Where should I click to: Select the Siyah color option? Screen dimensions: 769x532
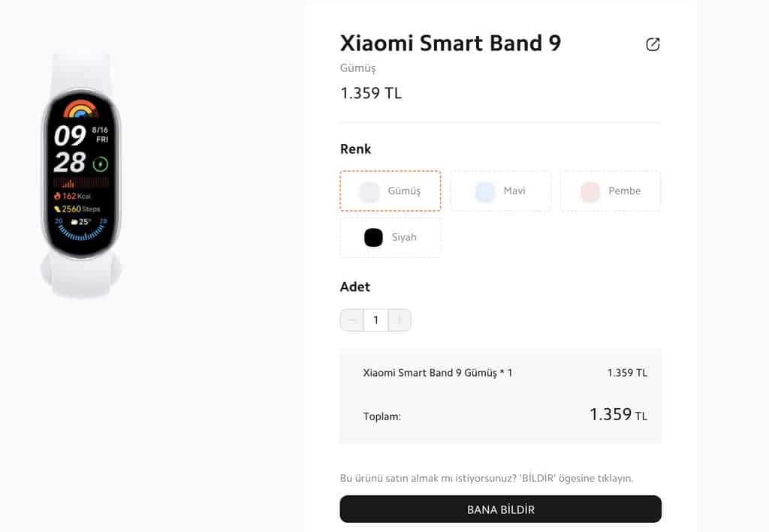pos(391,238)
